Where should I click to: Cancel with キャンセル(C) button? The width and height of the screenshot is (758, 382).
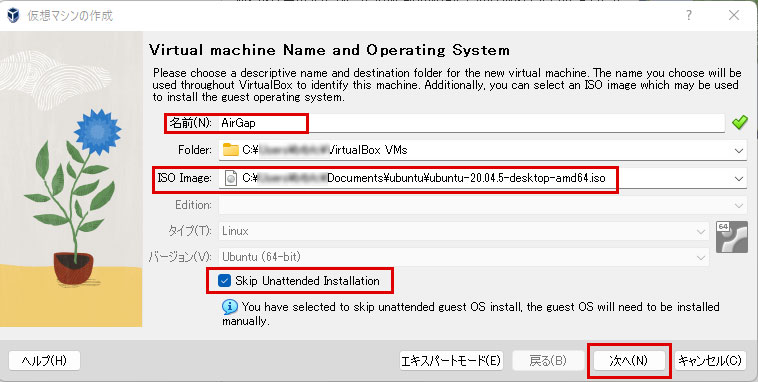coord(710,361)
